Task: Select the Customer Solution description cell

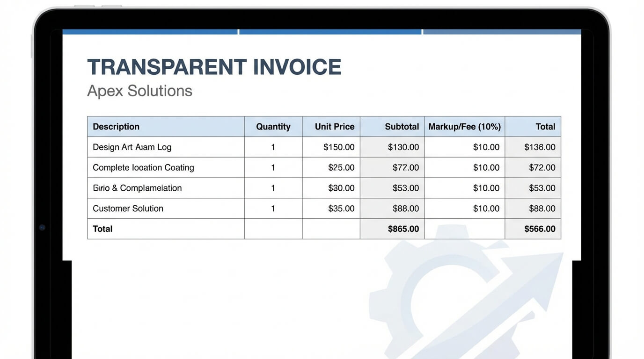Action: point(128,209)
